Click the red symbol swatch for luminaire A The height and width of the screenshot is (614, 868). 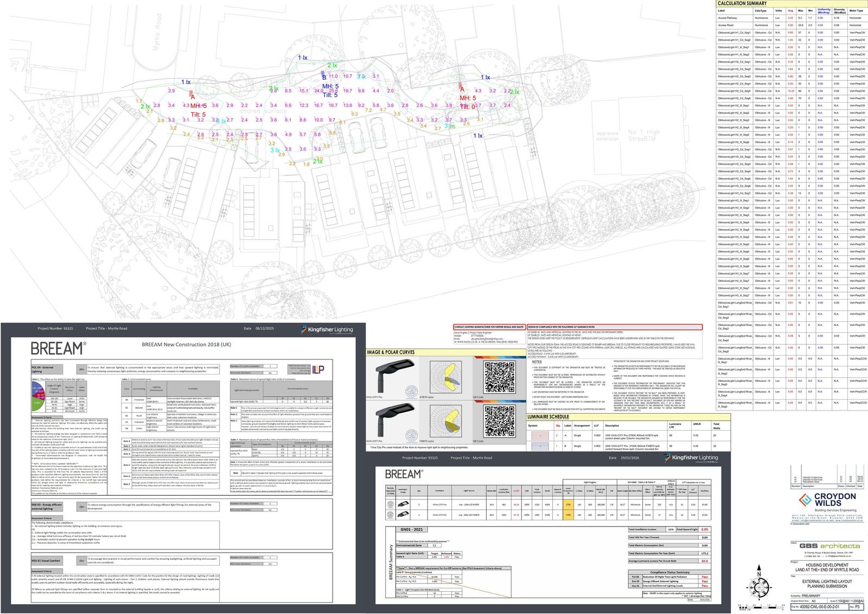pyautogui.click(x=540, y=435)
